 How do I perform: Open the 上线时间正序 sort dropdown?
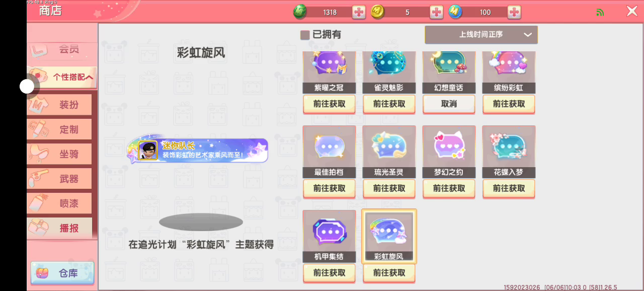481,35
